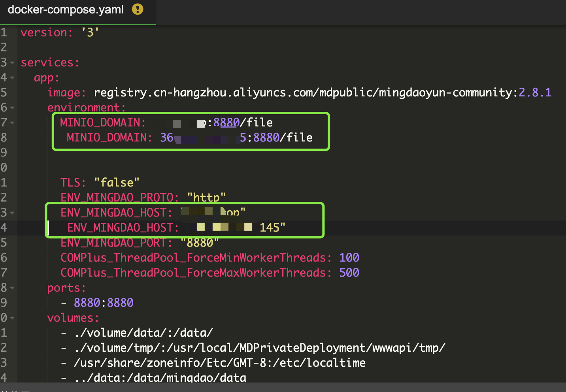
Task: Fold the first ENV_MINGDAO_HOST line arrow
Action: 12,213
